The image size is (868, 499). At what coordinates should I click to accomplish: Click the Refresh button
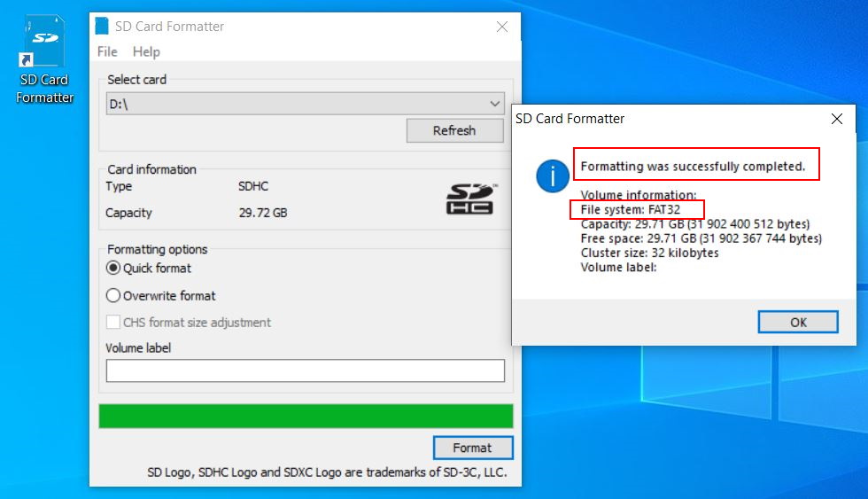click(455, 130)
